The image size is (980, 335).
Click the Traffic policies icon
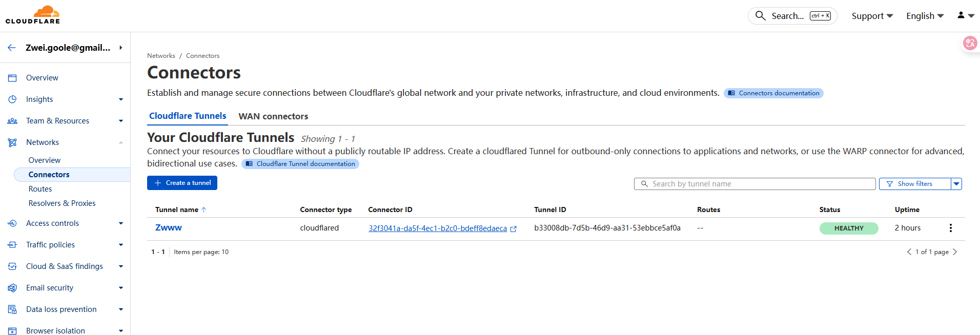coord(12,245)
